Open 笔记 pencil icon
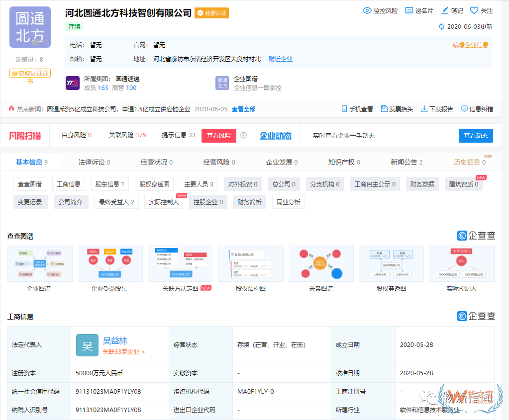The image size is (509, 420). tap(445, 11)
